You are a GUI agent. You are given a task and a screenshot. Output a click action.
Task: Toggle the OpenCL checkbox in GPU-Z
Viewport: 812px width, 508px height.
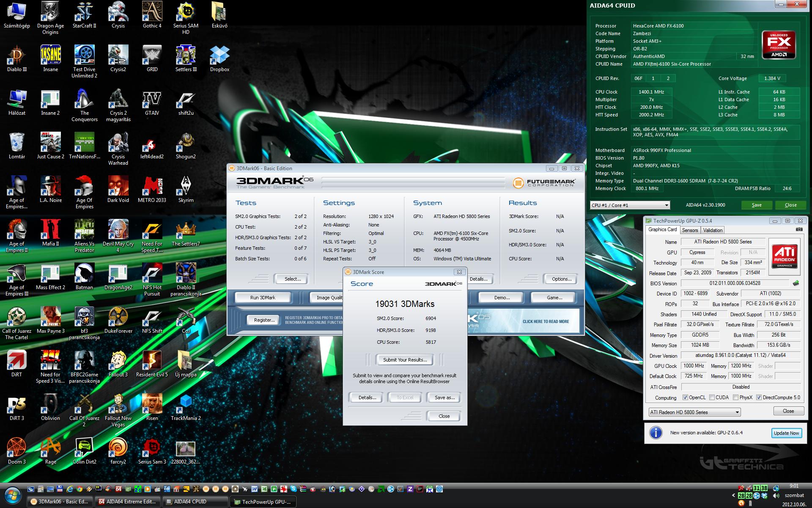pos(685,398)
